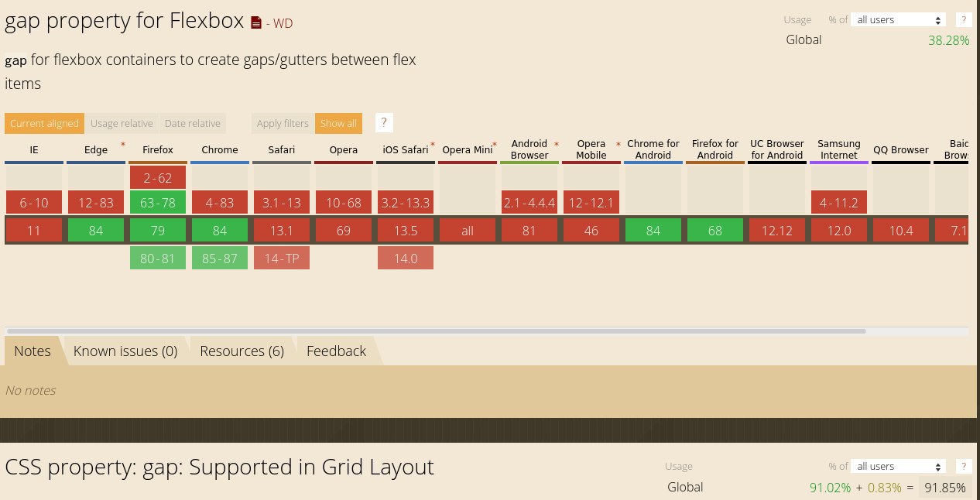Click the Firefox 80-81 future version cell

(158, 258)
